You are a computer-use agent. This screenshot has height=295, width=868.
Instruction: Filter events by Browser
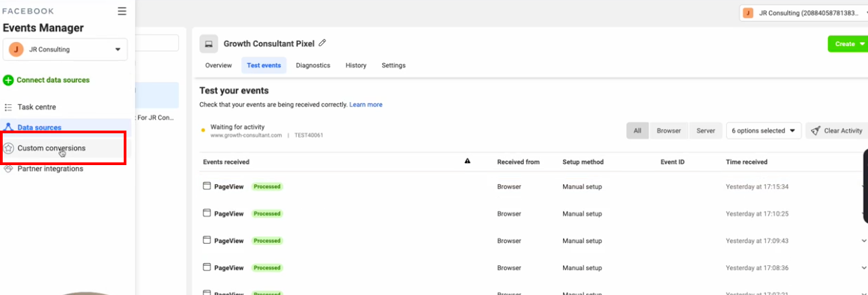pyautogui.click(x=669, y=131)
